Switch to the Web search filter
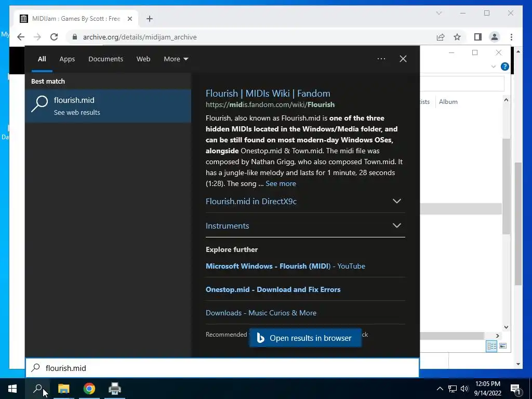Screen dimensions: 532x399 pos(143,59)
